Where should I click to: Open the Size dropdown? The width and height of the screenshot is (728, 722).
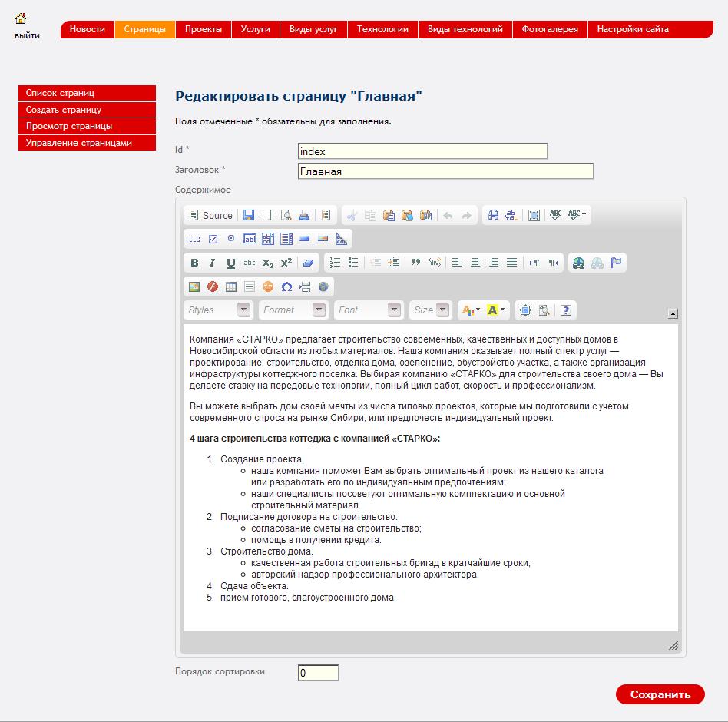click(430, 310)
